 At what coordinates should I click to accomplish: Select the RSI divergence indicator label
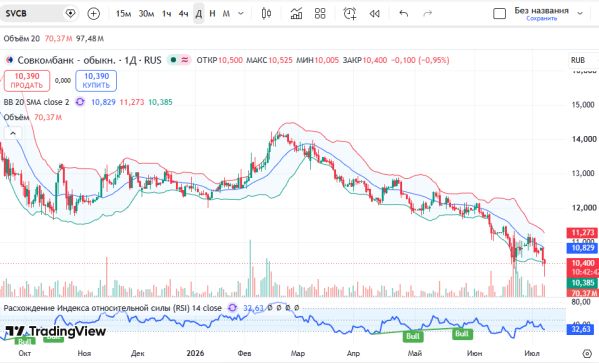click(x=113, y=308)
